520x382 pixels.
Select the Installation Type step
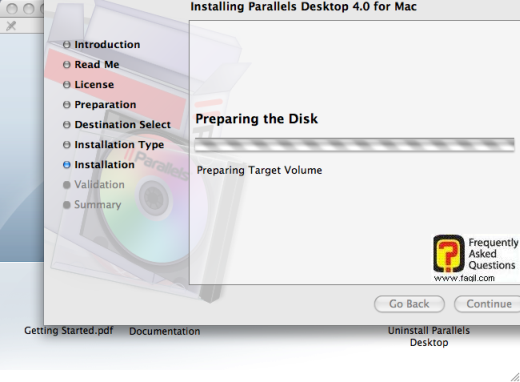[x=119, y=145]
